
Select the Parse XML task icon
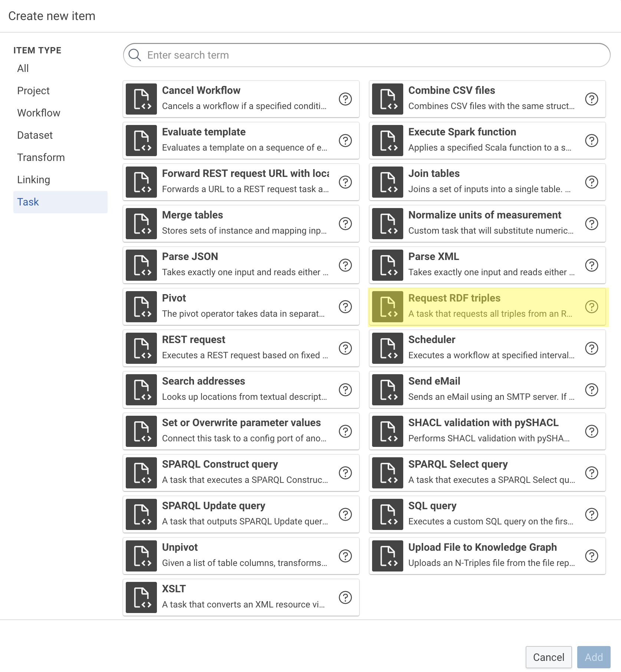(387, 265)
